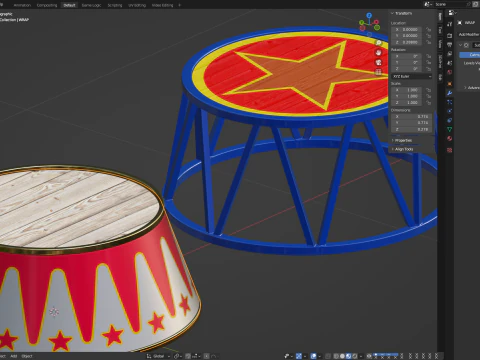Open the View Layer properties tab

point(449,54)
